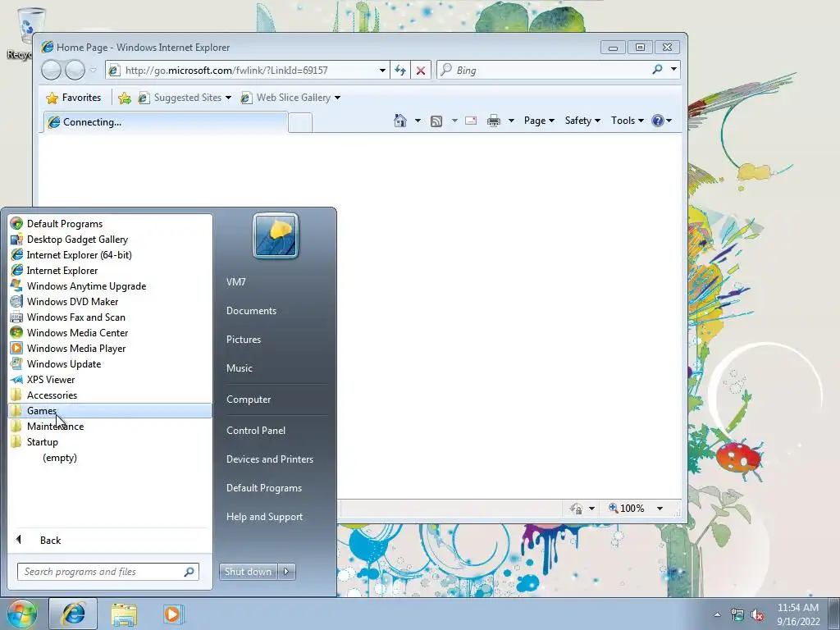The width and height of the screenshot is (840, 630).
Task: Click the Shut down button
Action: [x=248, y=572]
